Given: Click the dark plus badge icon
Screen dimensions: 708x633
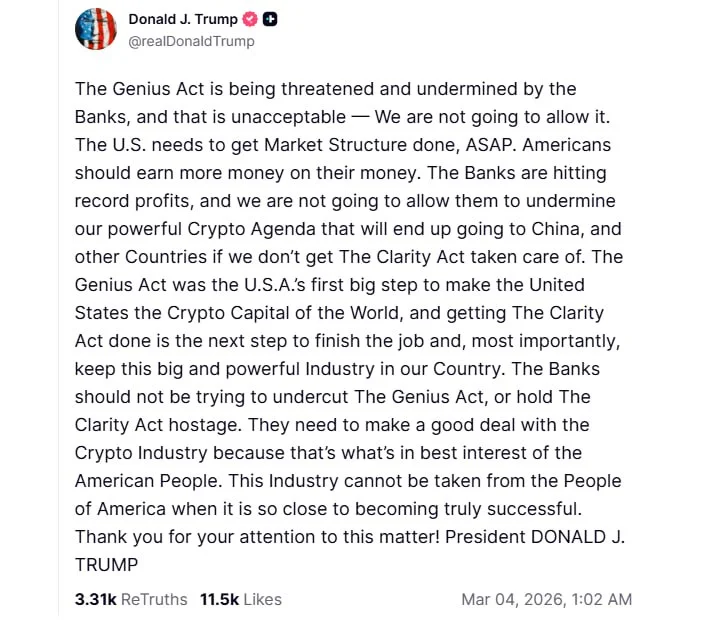Looking at the screenshot, I should 271,19.
